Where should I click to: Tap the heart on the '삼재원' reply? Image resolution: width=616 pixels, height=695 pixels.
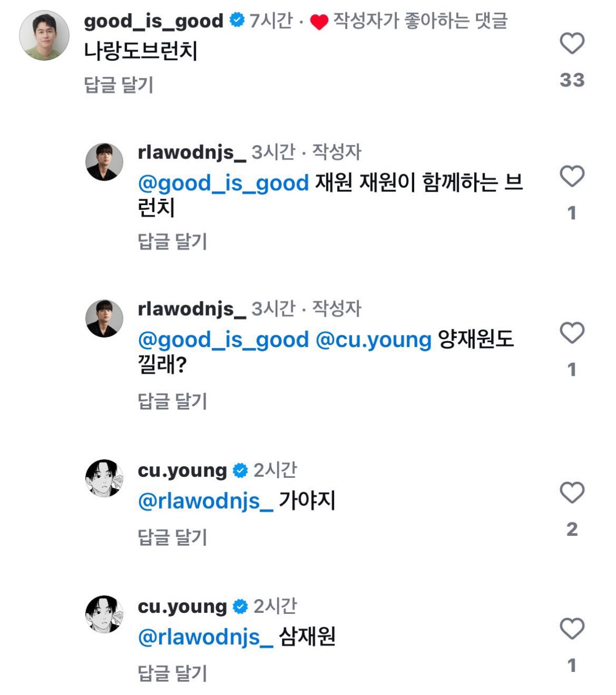click(572, 629)
